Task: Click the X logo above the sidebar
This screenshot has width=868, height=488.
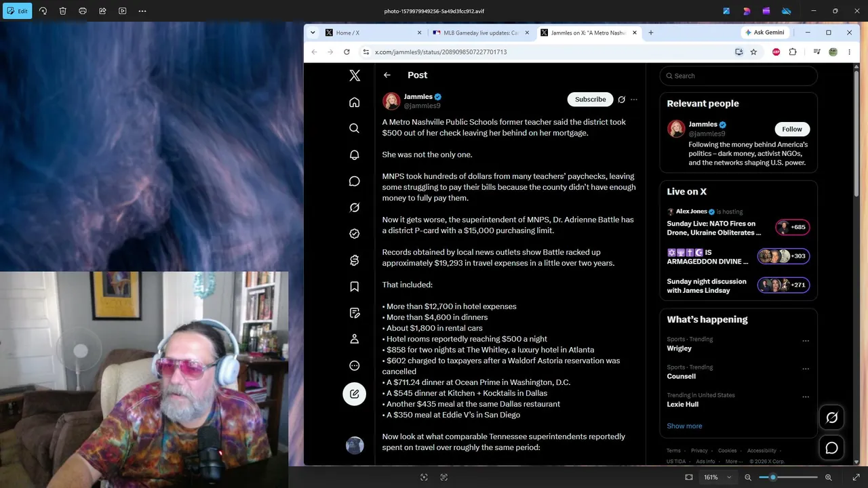Action: coord(354,75)
